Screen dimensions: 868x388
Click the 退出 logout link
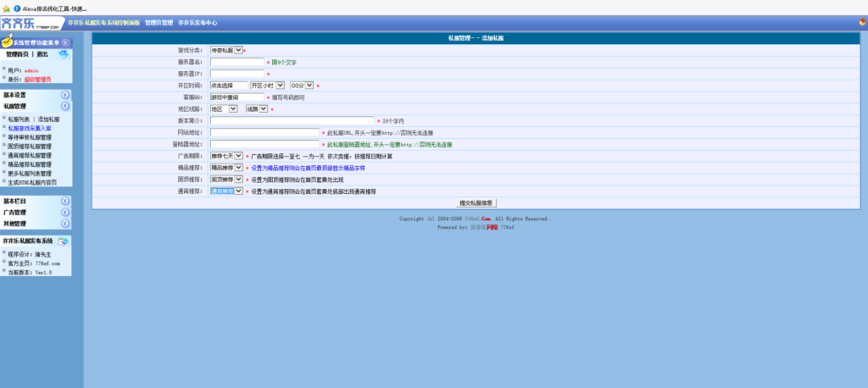point(42,54)
